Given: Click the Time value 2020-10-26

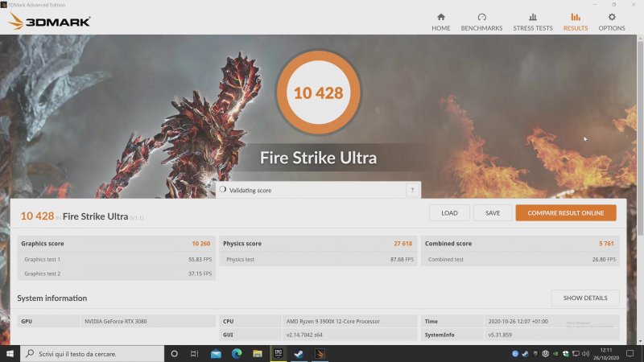Looking at the screenshot, I should tap(518, 321).
